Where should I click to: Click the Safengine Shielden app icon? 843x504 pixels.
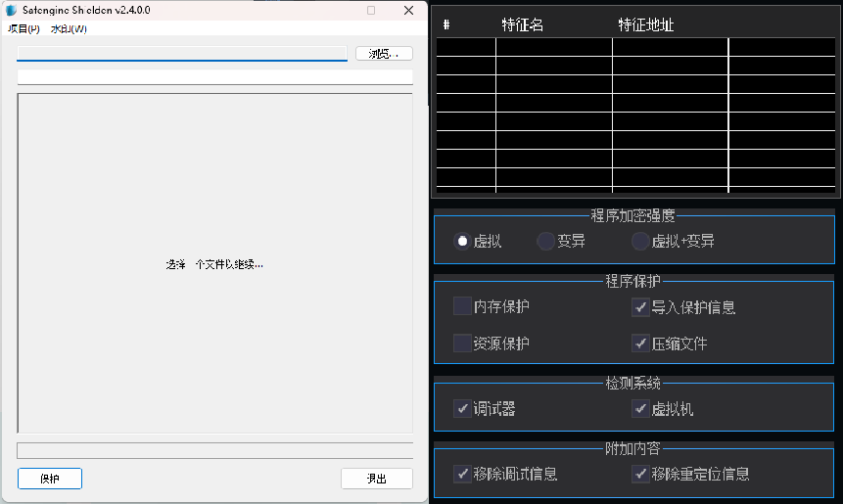coord(12,10)
